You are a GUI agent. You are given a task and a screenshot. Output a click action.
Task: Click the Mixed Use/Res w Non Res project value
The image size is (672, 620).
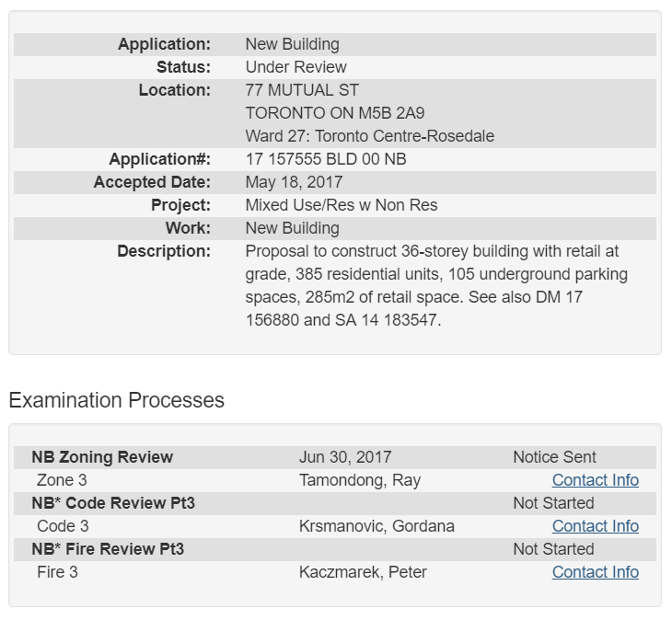coord(342,205)
